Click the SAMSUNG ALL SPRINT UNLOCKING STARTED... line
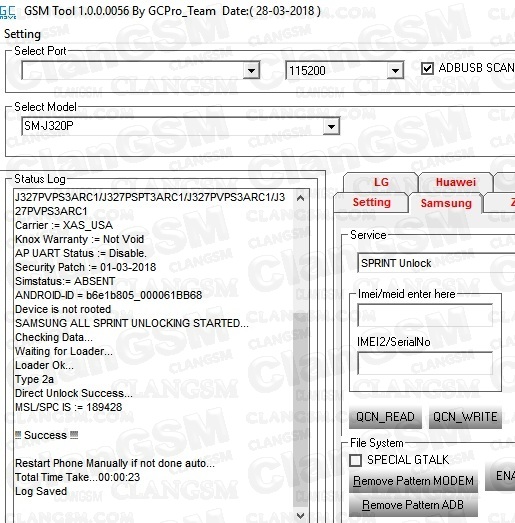 (x=132, y=323)
